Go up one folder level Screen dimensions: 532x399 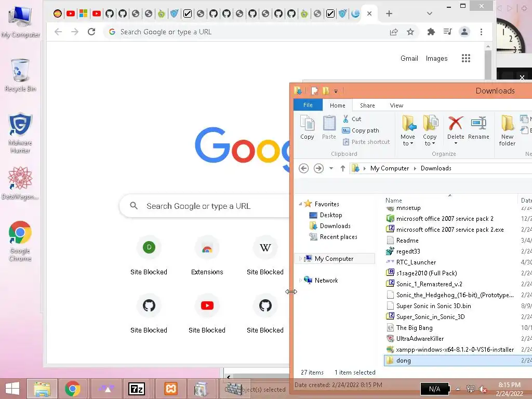[x=343, y=168]
